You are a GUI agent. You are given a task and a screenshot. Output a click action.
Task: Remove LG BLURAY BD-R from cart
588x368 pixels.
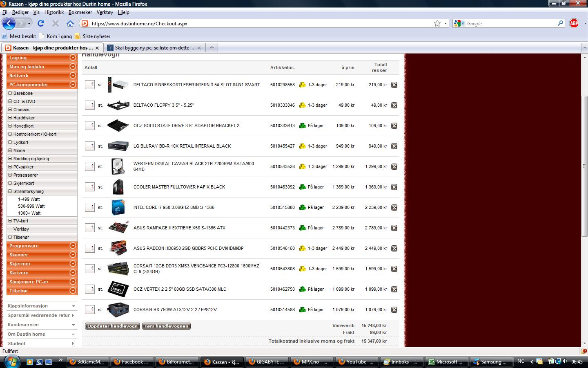point(394,146)
